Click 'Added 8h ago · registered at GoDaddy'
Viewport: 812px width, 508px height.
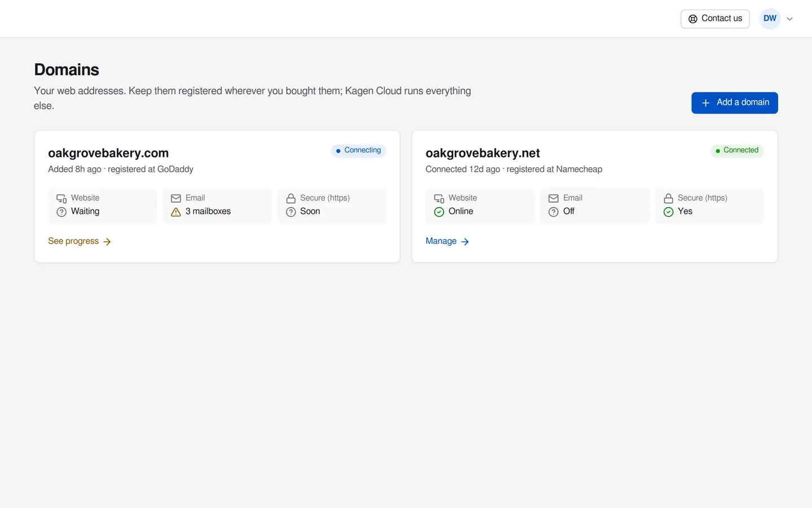click(121, 169)
